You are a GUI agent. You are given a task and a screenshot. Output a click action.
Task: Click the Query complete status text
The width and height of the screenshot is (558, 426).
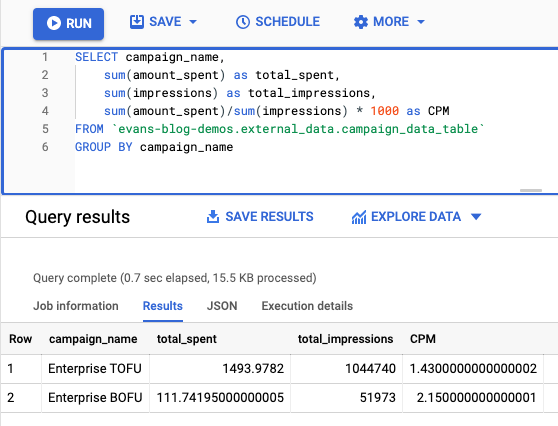point(175,278)
